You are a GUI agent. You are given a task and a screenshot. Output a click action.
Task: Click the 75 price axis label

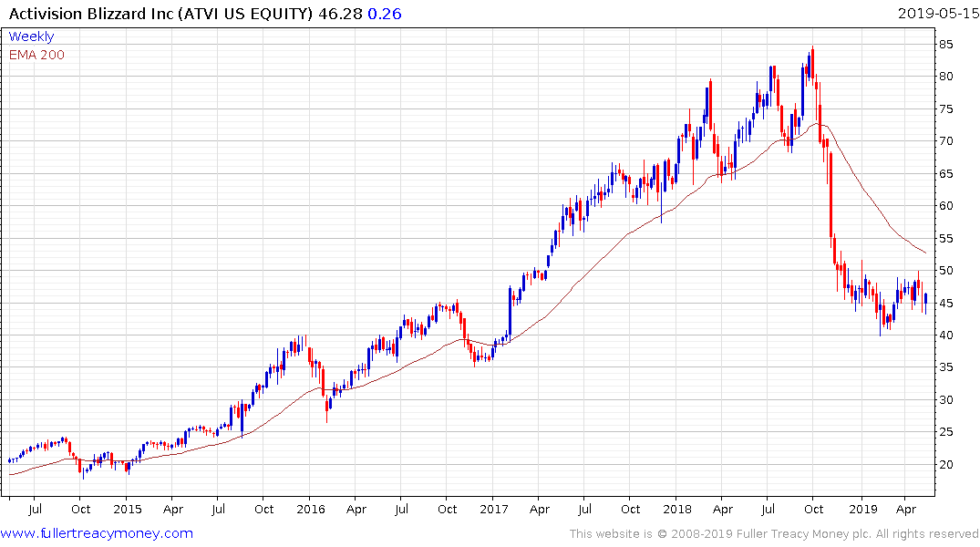[945, 108]
